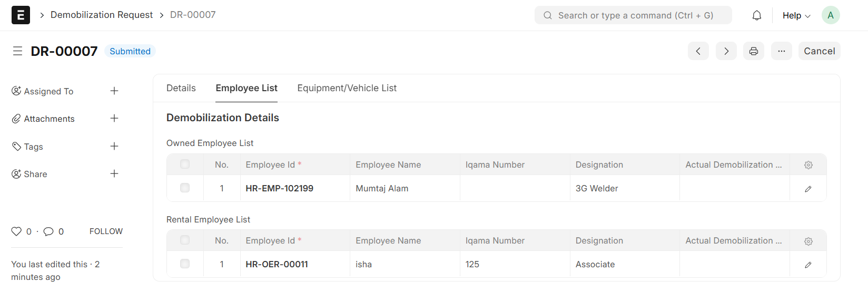Print this demobilization request
Image resolution: width=868 pixels, height=291 pixels.
[x=754, y=51]
